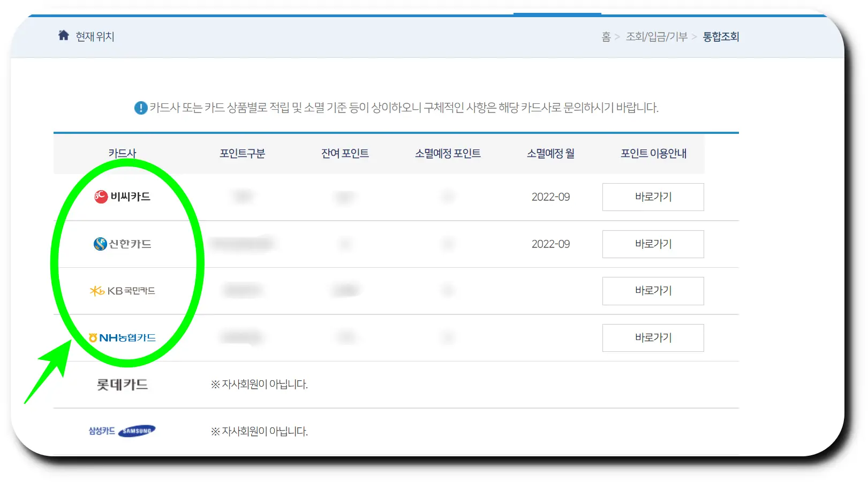This screenshot has width=868, height=482.
Task: Click the 신한카드 logo
Action: pos(123,244)
